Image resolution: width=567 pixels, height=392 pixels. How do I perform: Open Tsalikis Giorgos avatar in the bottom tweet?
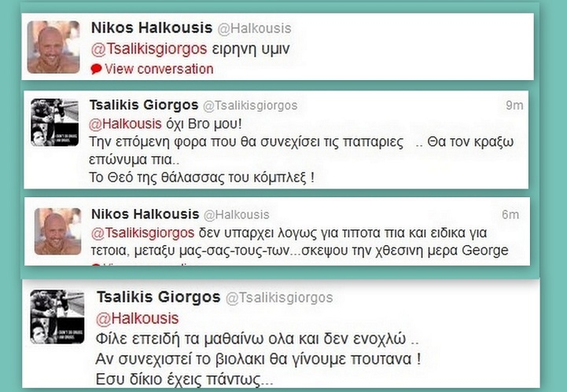(57, 317)
